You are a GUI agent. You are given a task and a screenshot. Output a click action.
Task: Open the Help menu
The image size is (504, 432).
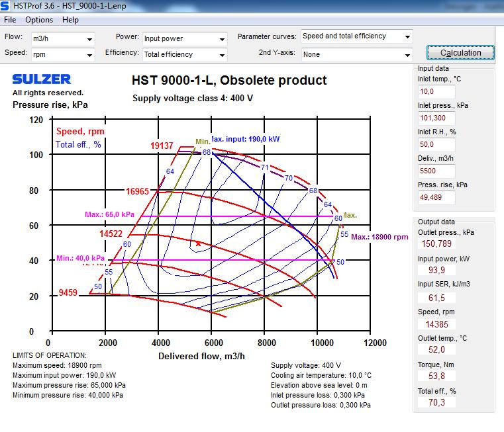(70, 20)
